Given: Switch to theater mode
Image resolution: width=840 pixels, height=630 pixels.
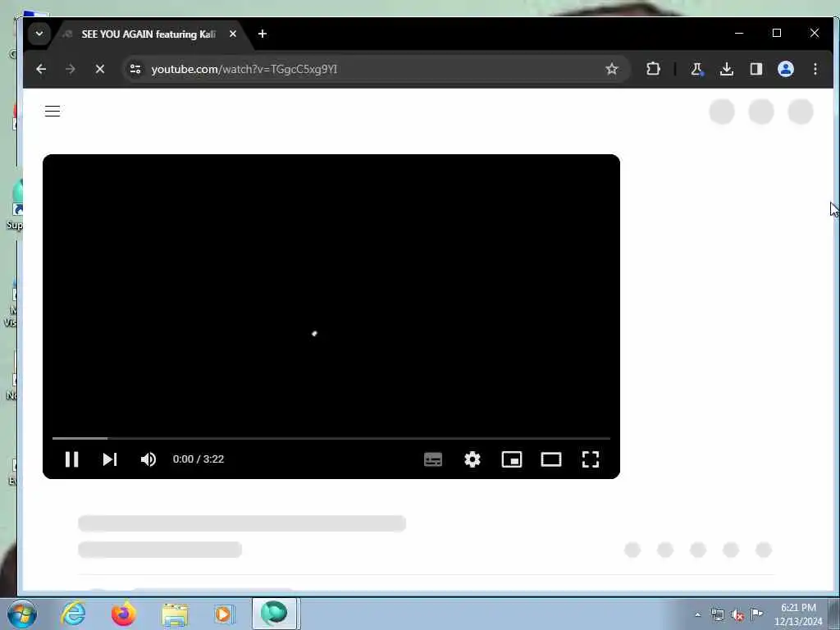Looking at the screenshot, I should point(550,459).
